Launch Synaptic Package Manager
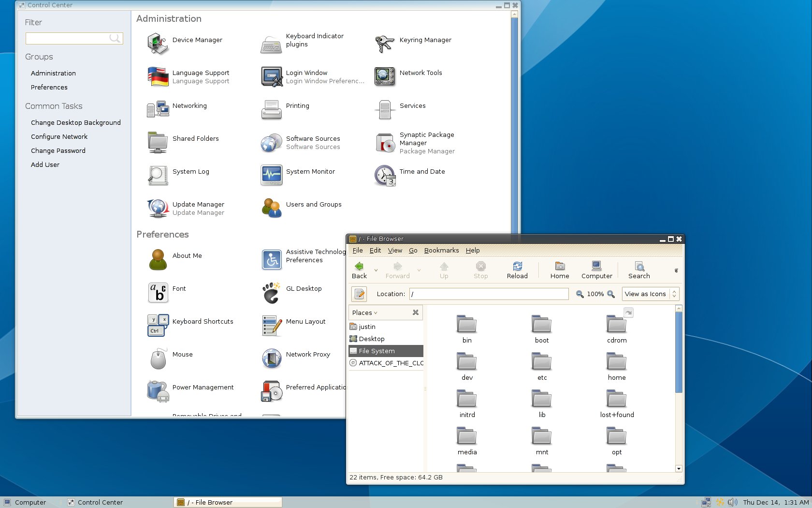812x508 pixels. (415, 143)
